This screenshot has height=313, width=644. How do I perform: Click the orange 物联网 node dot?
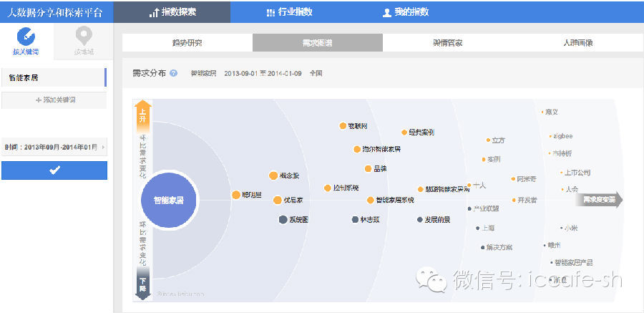pos(343,126)
